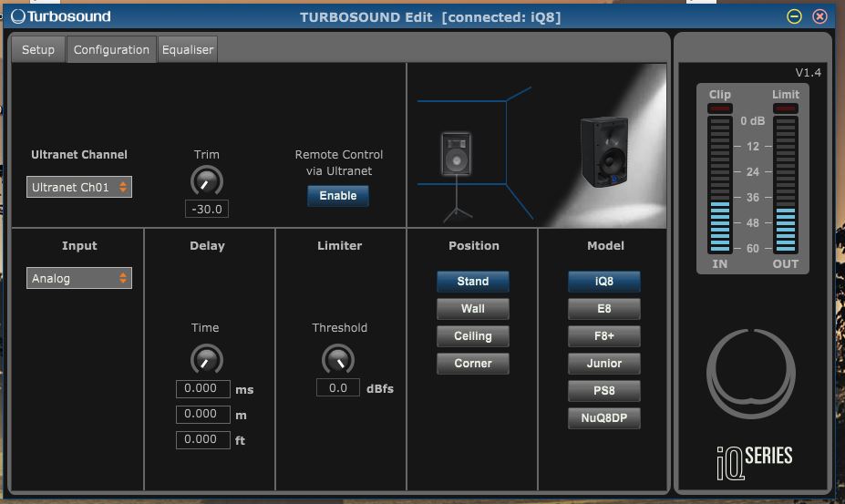Viewport: 845px width, 504px height.
Task: Select Wall speaker position
Action: [472, 309]
